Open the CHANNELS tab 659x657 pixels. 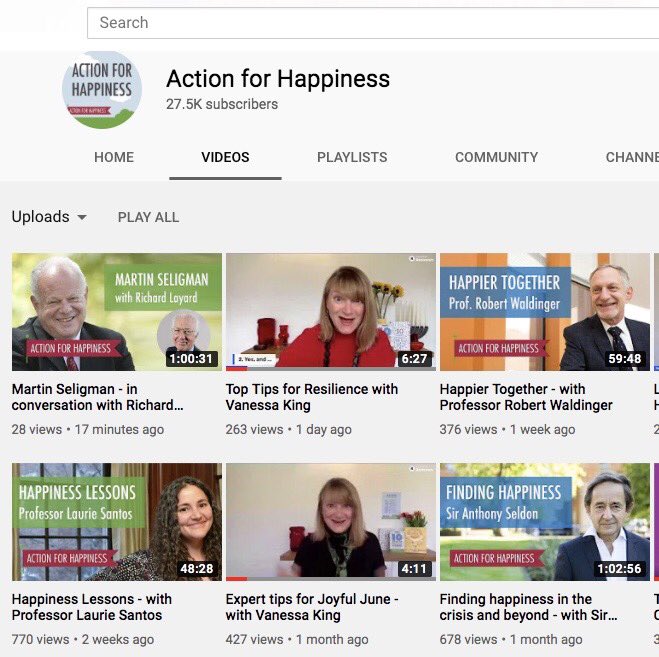[x=632, y=157]
